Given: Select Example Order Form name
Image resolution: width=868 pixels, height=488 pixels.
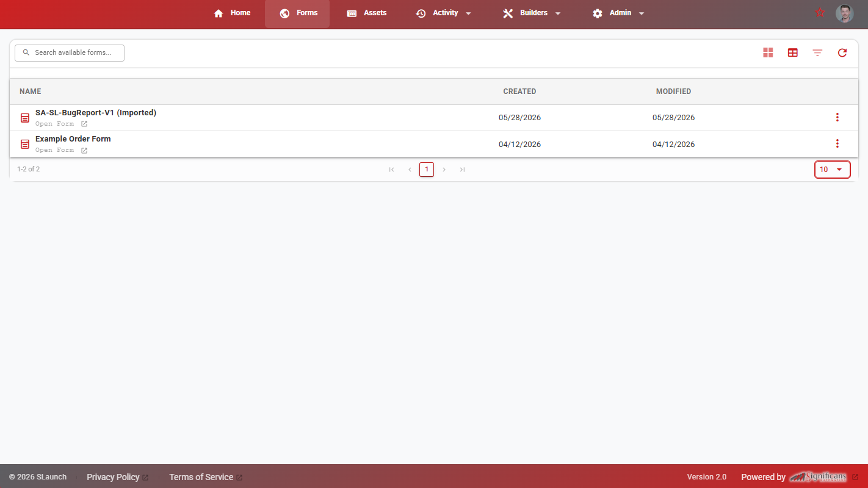Looking at the screenshot, I should click(73, 139).
